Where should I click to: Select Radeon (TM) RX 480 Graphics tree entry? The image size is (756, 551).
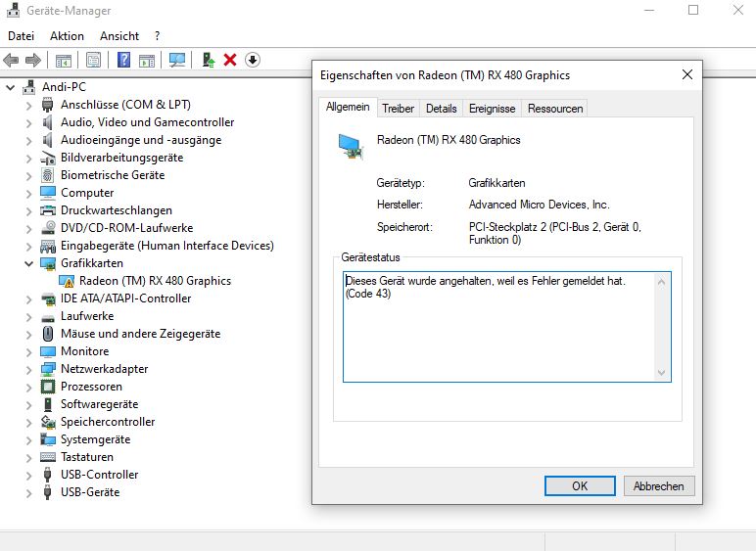pyautogui.click(x=155, y=281)
